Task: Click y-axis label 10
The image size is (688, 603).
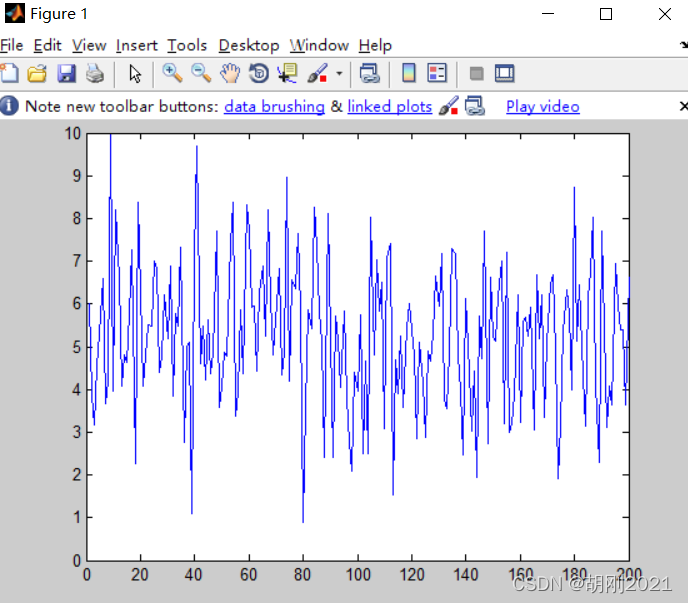Action: coord(73,133)
